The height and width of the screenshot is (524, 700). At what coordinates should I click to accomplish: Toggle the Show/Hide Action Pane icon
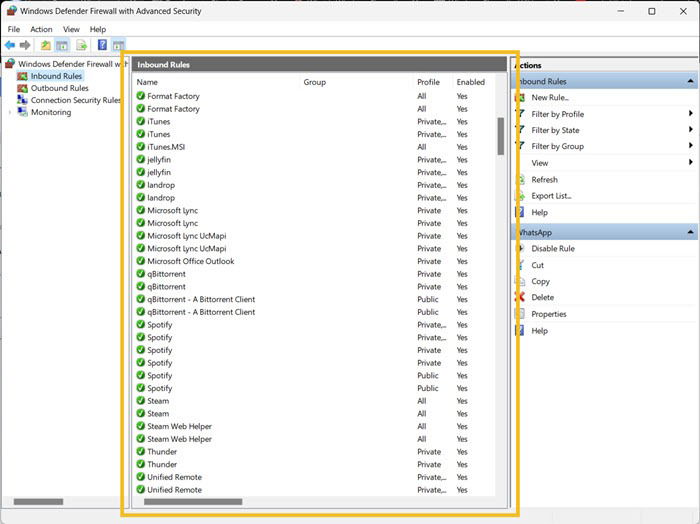pyautogui.click(x=118, y=45)
